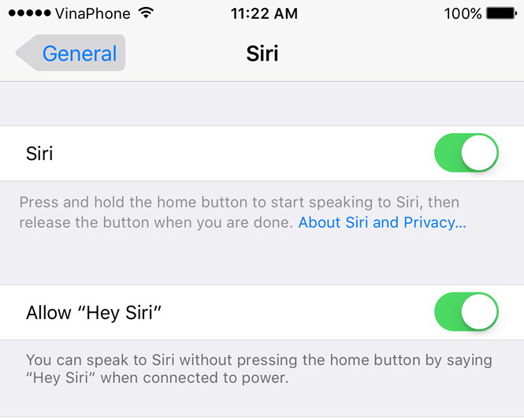The image size is (524, 420).
Task: Tap the battery icon in status bar
Action: (x=502, y=13)
